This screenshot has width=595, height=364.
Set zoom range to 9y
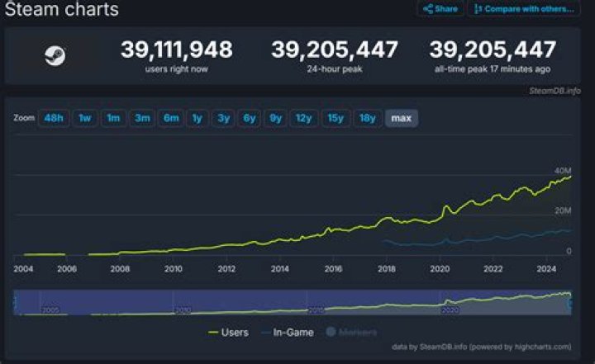275,118
